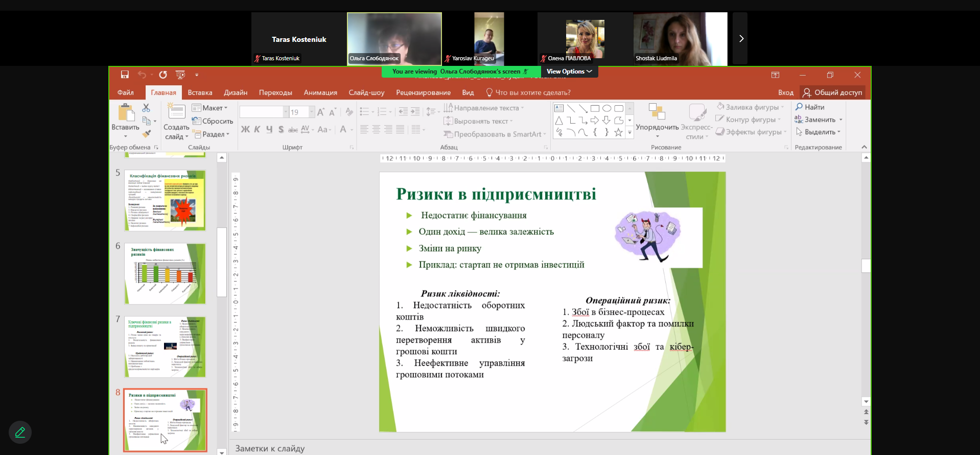Switch to the Вставка ribbon tab
This screenshot has width=980, height=455.
point(200,92)
